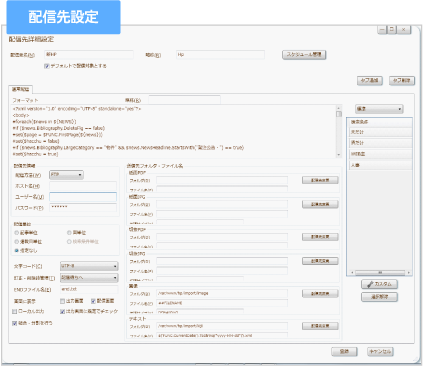Click the format editor vertical scrollbar thumb

click(x=339, y=114)
